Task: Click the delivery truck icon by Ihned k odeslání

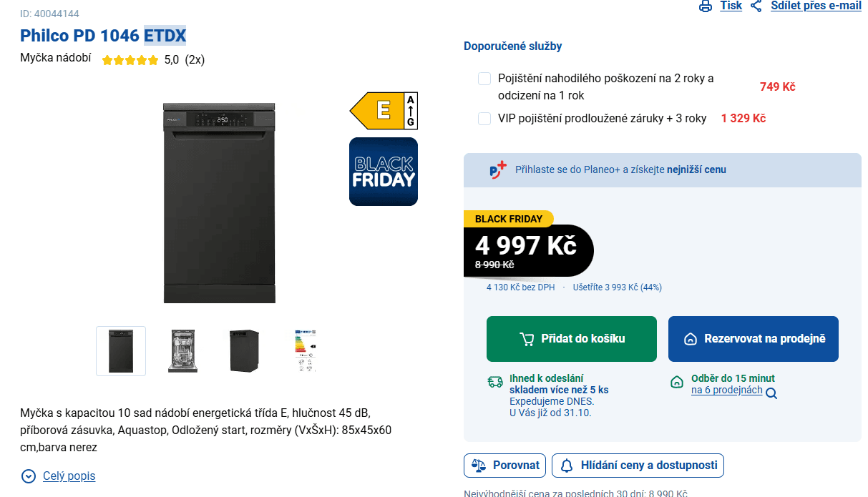Action: point(495,382)
